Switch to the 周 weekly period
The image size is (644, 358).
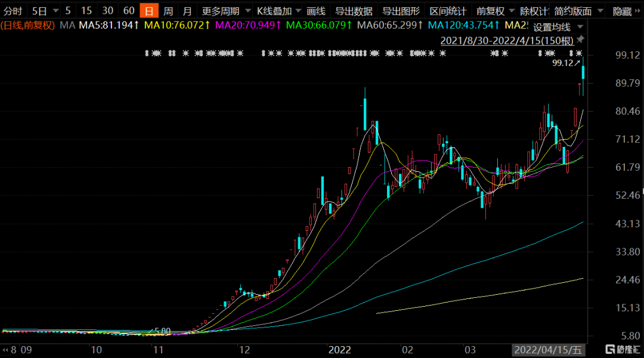coord(168,11)
